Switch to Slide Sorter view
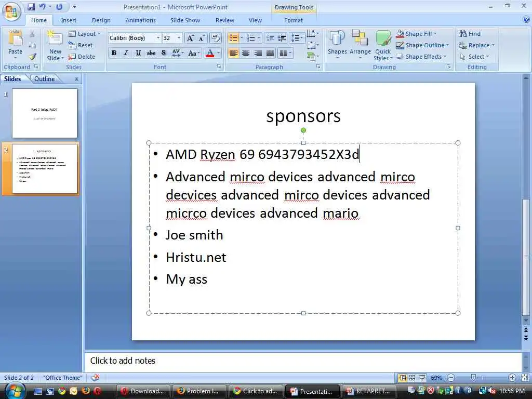 412,378
